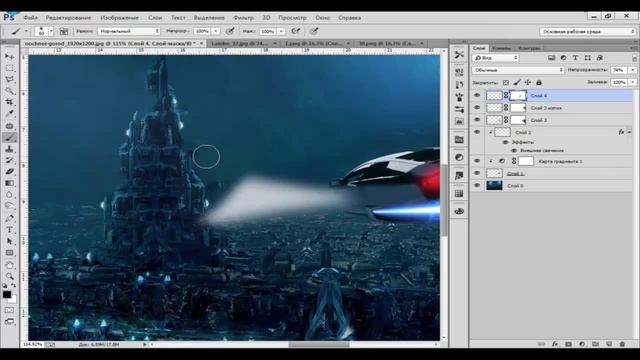Open layer fill dropdown arrow

click(x=632, y=82)
